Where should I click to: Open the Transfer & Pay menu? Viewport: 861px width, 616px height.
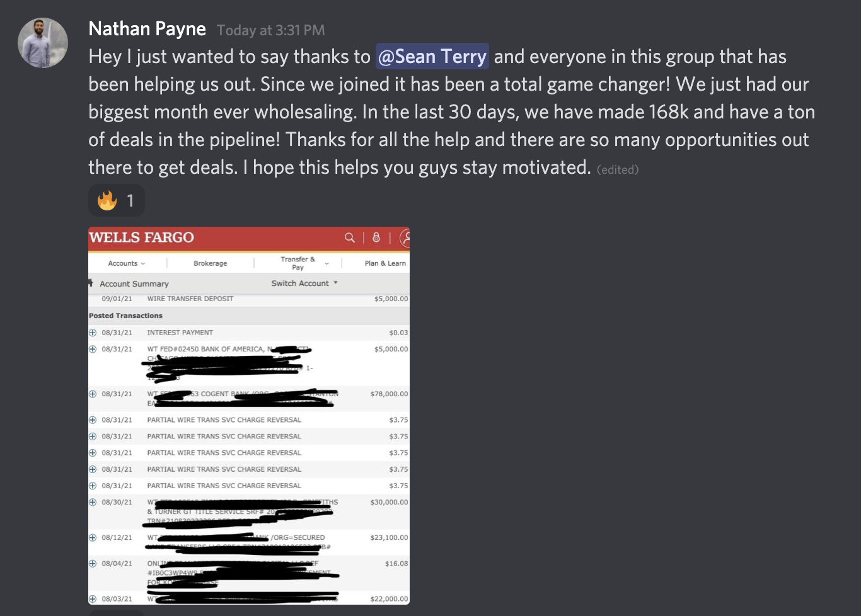tap(303, 263)
